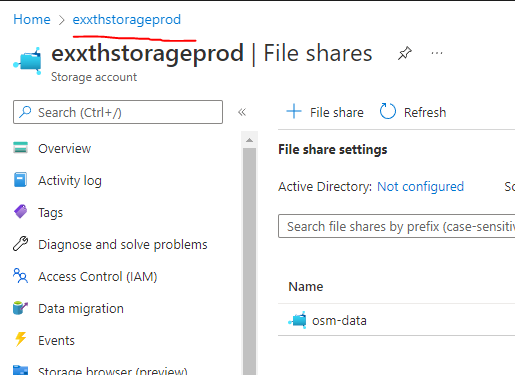Open the Events menu item

point(56,340)
